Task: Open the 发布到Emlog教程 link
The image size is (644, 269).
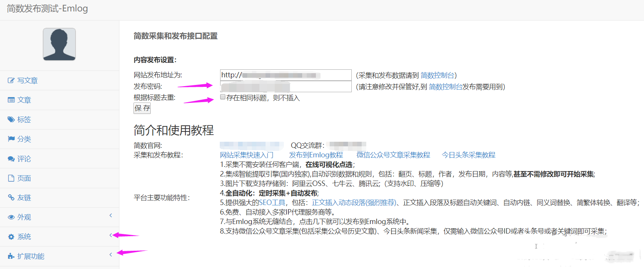Action: coord(316,155)
